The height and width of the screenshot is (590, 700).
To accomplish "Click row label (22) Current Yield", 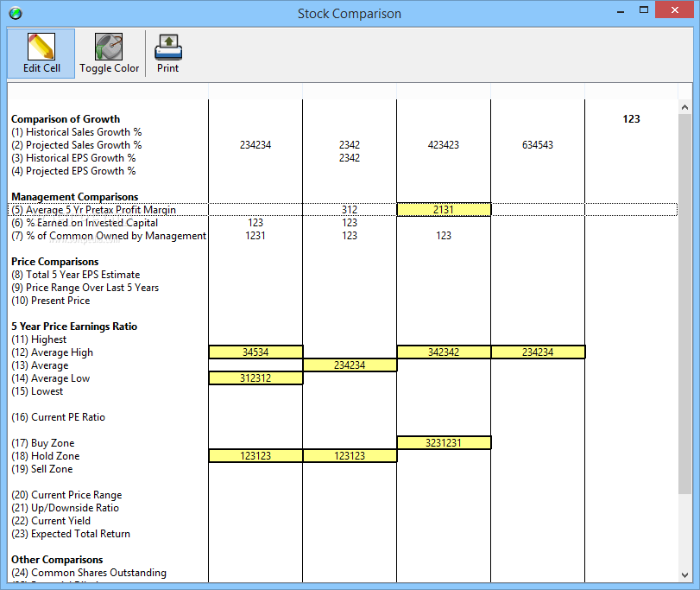I will coord(51,520).
